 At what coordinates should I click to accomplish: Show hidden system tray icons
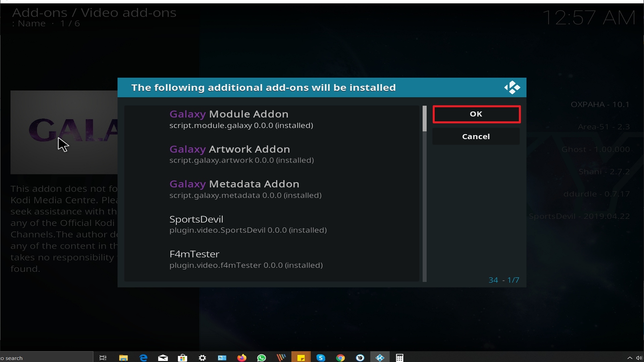coord(630,358)
